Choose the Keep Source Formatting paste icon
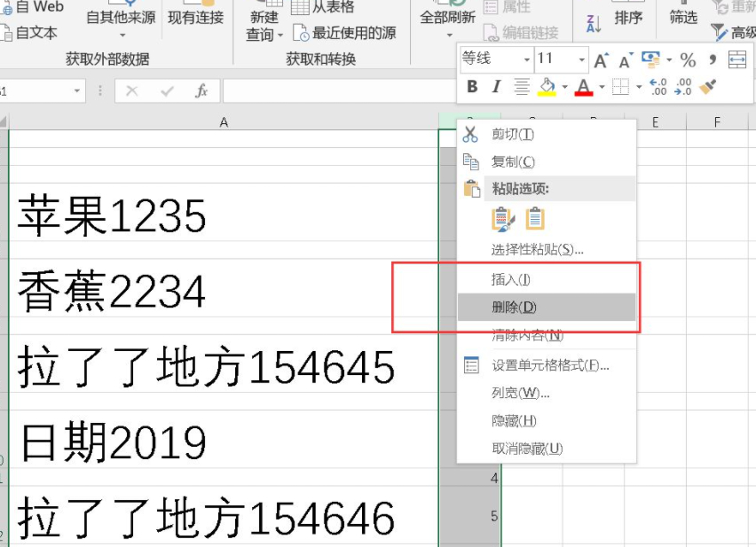Screen dimensions: 756x547 [502, 217]
